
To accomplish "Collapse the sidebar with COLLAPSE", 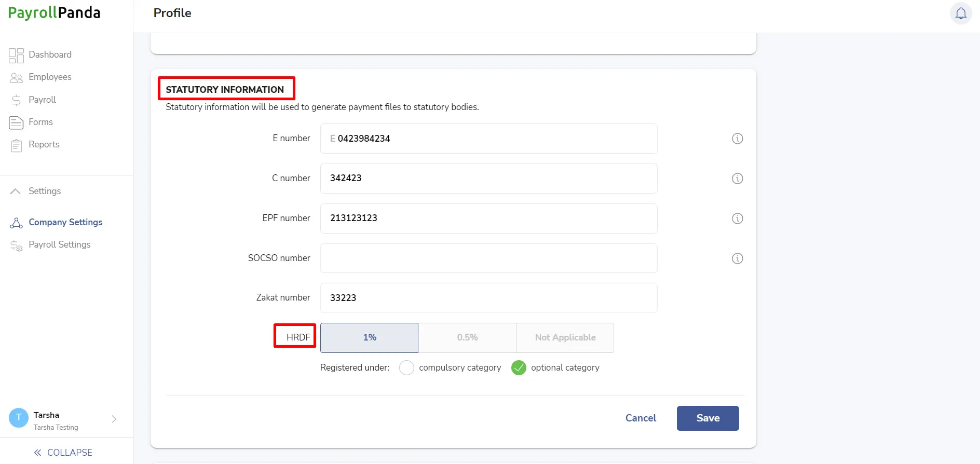I will pos(63,453).
